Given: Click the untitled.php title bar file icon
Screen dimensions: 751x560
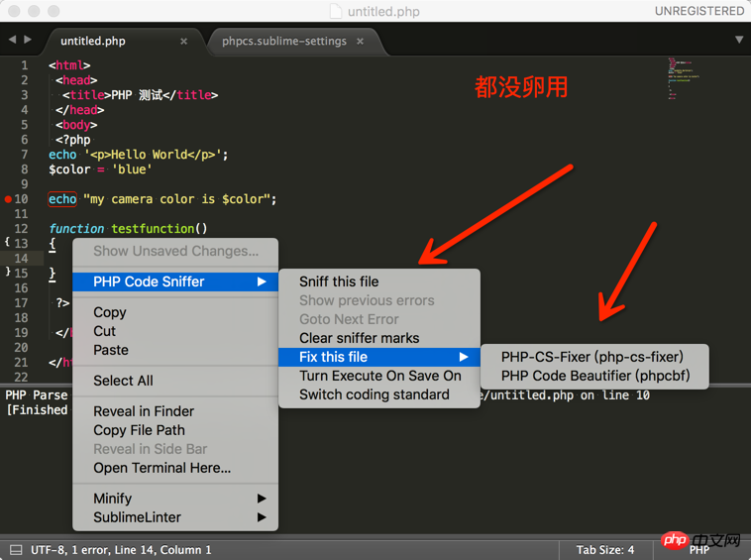Looking at the screenshot, I should [x=336, y=11].
